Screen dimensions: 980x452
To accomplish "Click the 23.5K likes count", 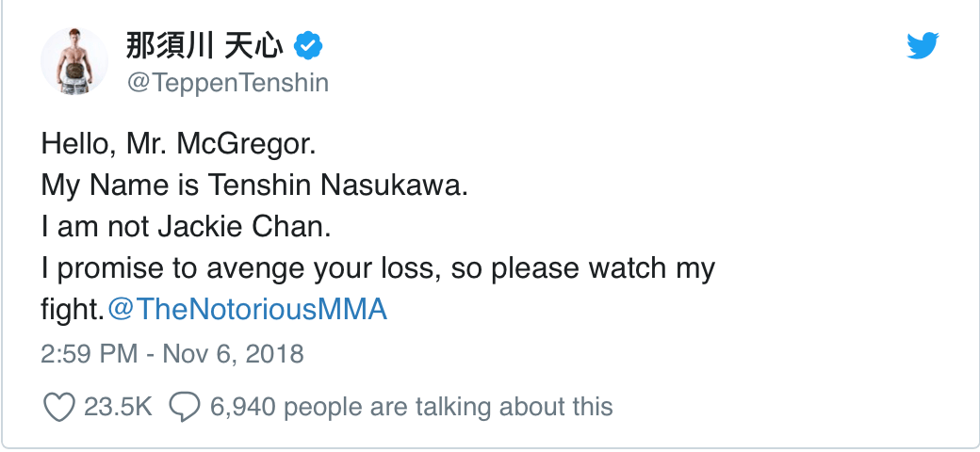I will click(x=118, y=407).
